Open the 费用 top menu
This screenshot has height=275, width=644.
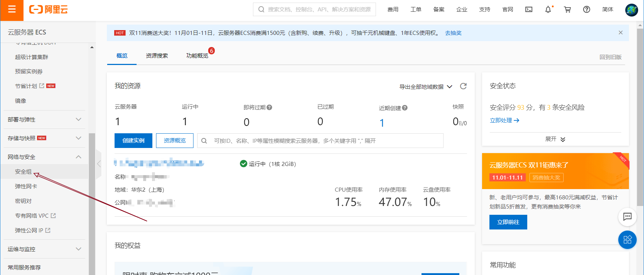[x=393, y=10]
